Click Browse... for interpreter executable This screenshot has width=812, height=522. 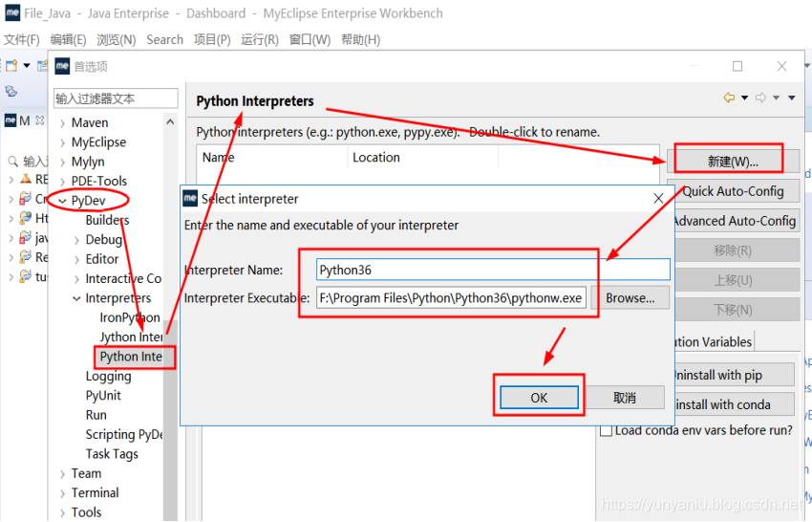click(x=630, y=298)
